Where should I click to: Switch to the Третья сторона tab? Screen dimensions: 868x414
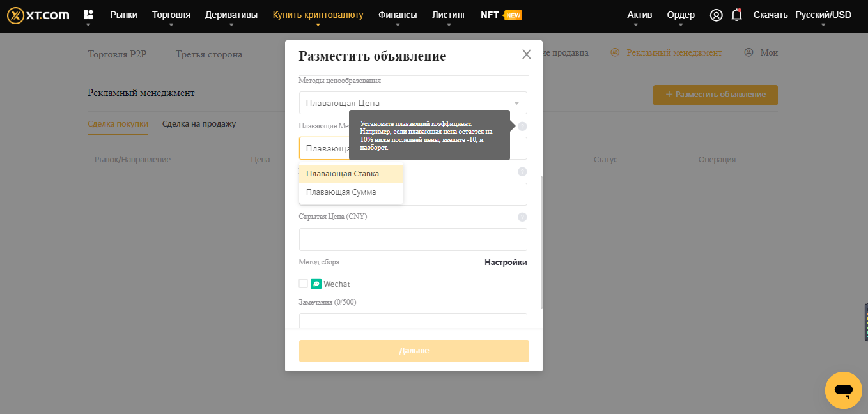209,54
